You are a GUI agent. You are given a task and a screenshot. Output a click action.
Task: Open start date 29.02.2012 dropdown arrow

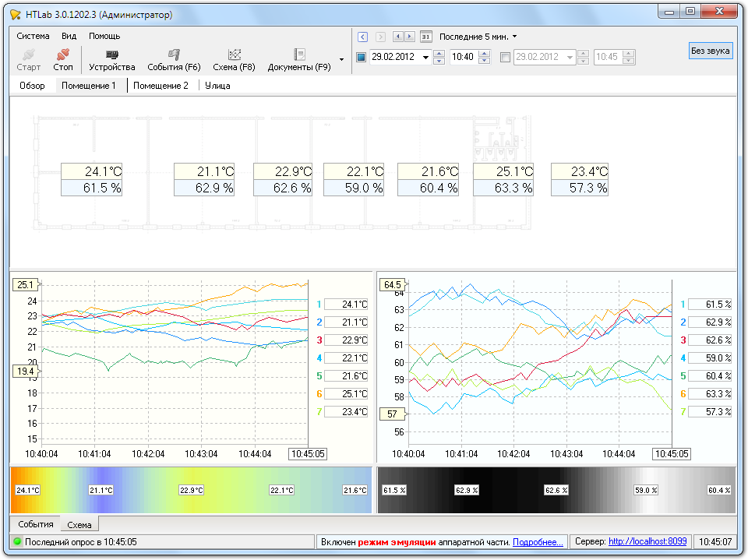click(x=425, y=57)
